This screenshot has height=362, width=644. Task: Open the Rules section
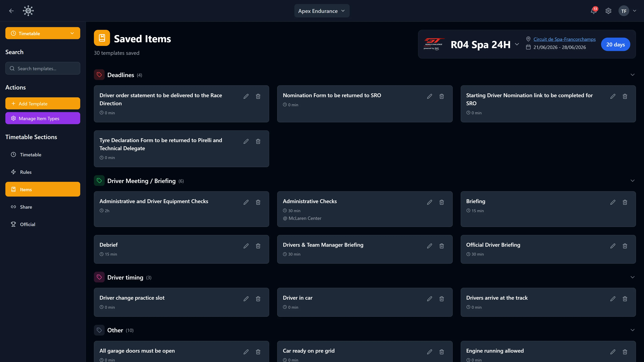(43, 172)
